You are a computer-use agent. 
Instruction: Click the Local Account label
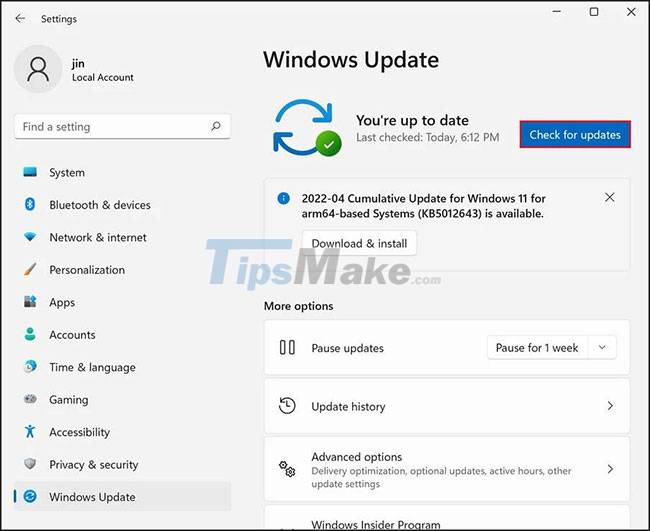[102, 78]
